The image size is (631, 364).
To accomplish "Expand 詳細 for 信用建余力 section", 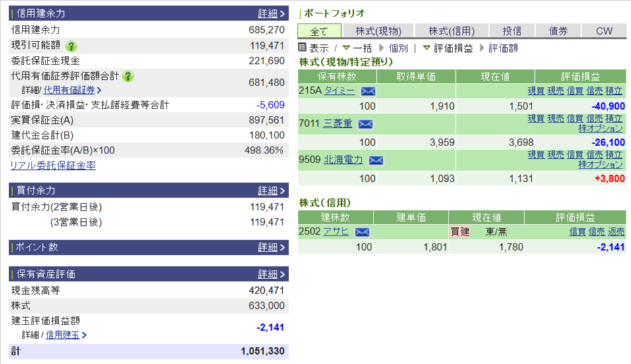I will [271, 13].
